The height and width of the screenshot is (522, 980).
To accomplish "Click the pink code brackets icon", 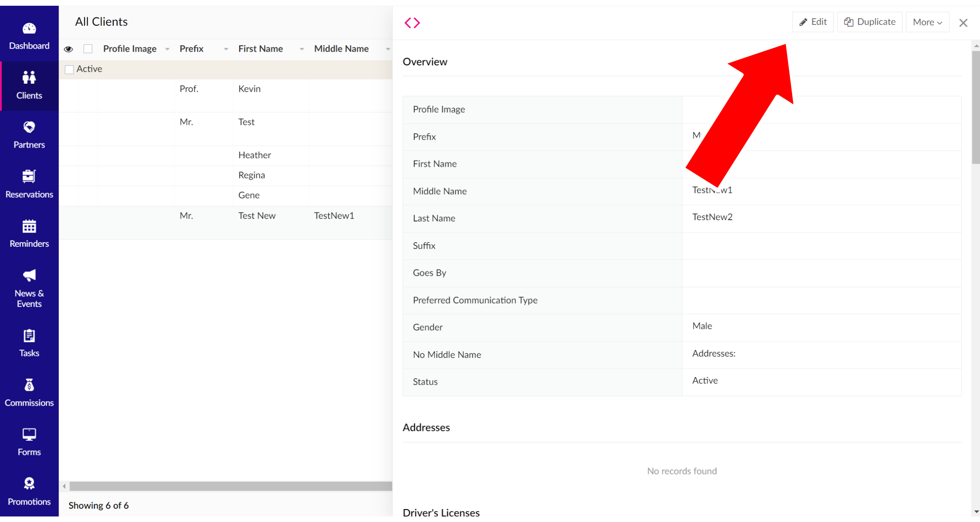I will coord(412,23).
